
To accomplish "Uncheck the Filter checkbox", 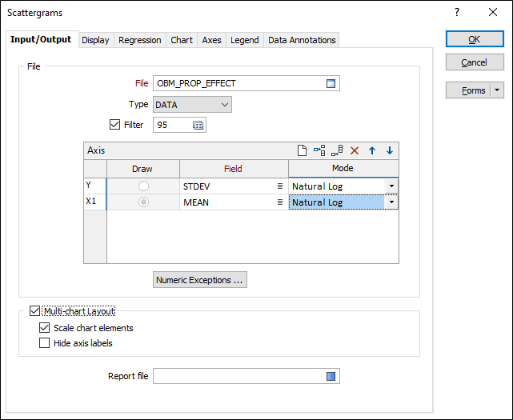I will pos(114,125).
